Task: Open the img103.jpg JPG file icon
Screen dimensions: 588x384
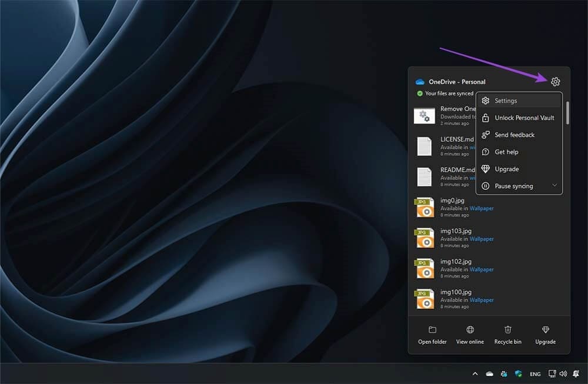Action: pyautogui.click(x=425, y=238)
